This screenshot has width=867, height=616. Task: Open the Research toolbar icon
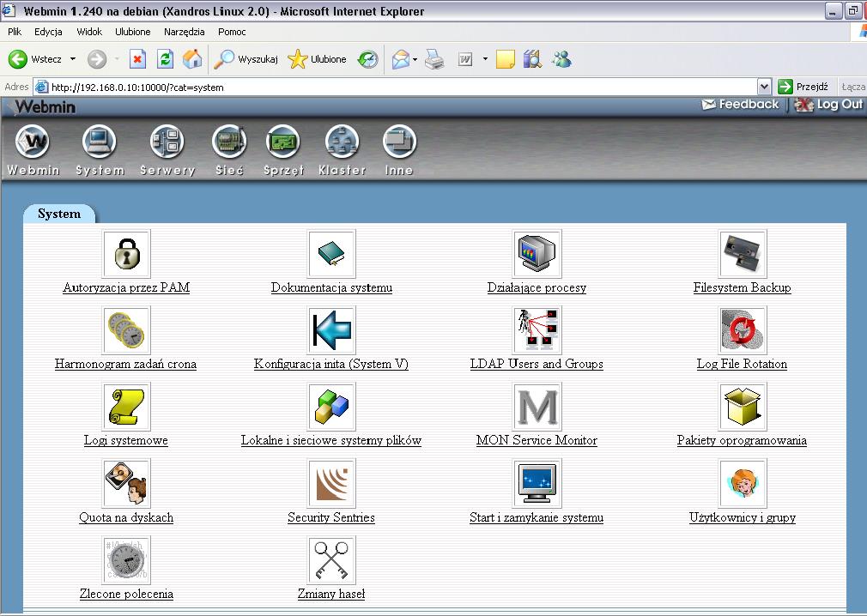click(532, 59)
